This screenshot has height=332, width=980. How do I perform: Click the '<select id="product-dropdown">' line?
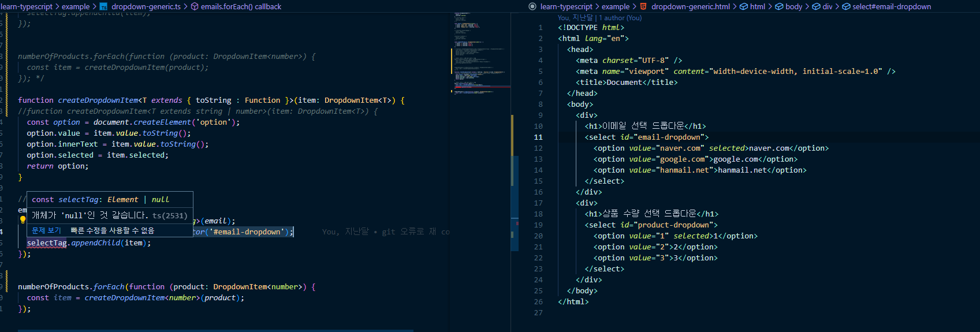pos(651,225)
